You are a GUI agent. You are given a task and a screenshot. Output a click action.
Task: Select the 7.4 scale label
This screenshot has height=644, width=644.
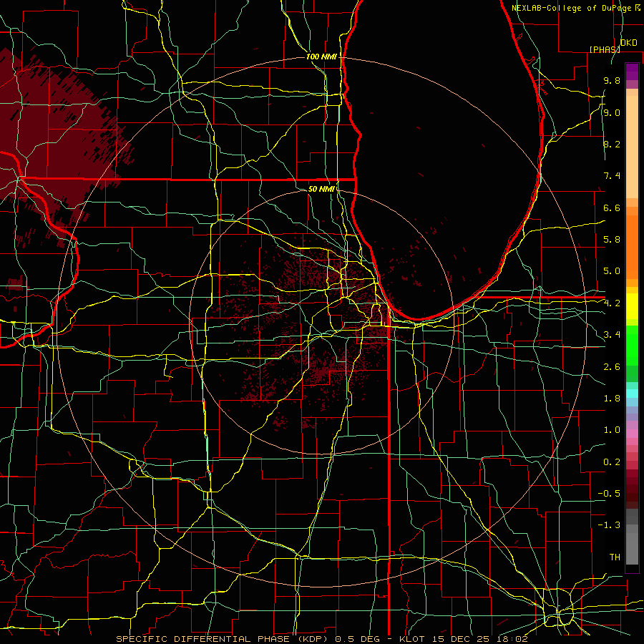(x=612, y=176)
